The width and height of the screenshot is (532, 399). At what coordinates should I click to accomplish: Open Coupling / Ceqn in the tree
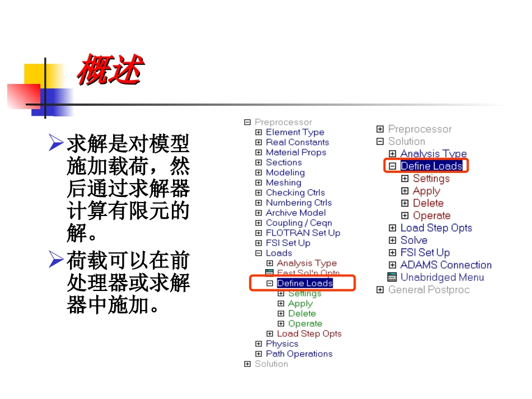(298, 223)
